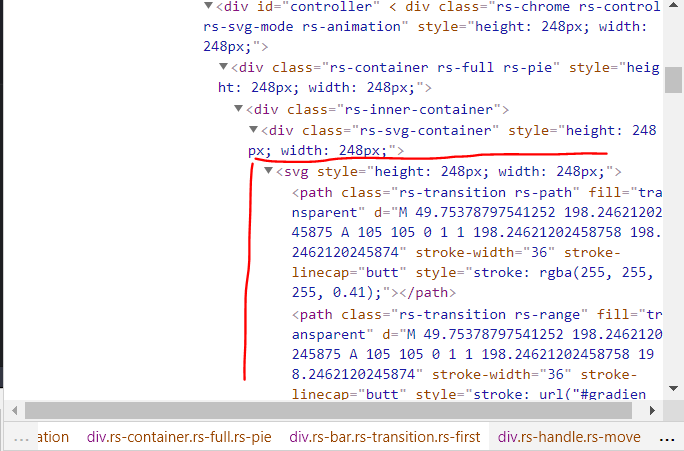Image resolution: width=684 pixels, height=451 pixels.
Task: Click the vertical scrollbar up arrow
Action: point(673,6)
